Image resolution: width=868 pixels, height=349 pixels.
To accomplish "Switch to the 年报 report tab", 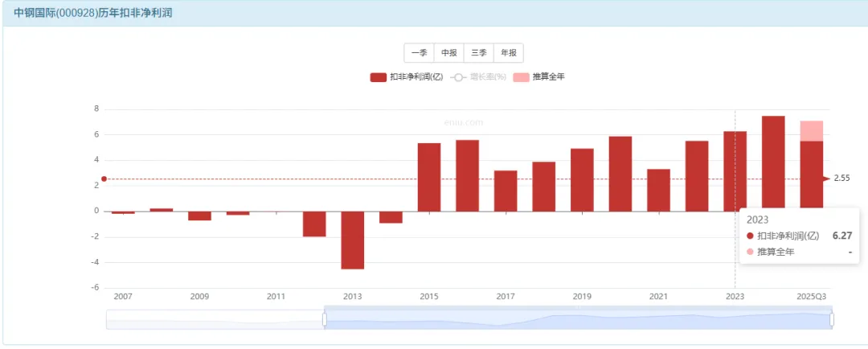I will [x=509, y=53].
